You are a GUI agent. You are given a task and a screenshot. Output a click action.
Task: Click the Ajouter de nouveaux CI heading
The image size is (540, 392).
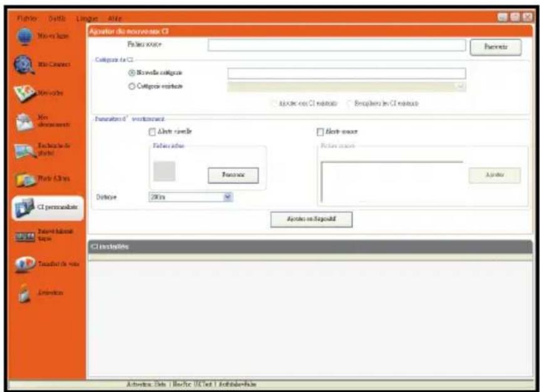click(x=129, y=31)
